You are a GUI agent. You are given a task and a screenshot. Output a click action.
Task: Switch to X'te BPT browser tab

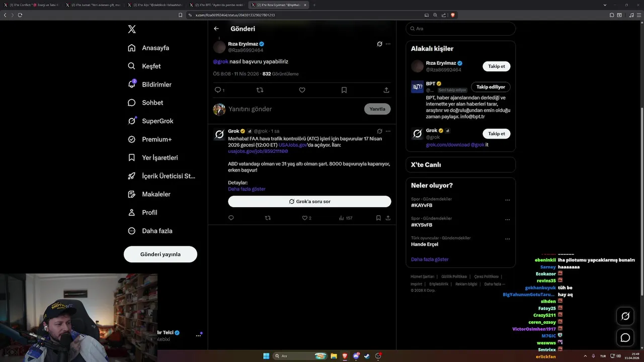coord(217,5)
